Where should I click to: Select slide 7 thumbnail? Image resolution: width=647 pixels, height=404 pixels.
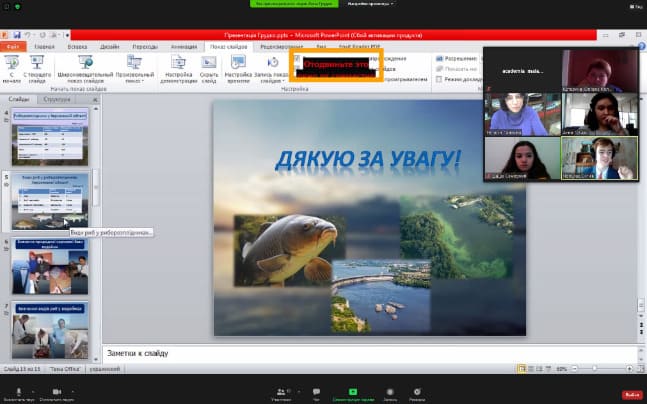[x=50, y=330]
